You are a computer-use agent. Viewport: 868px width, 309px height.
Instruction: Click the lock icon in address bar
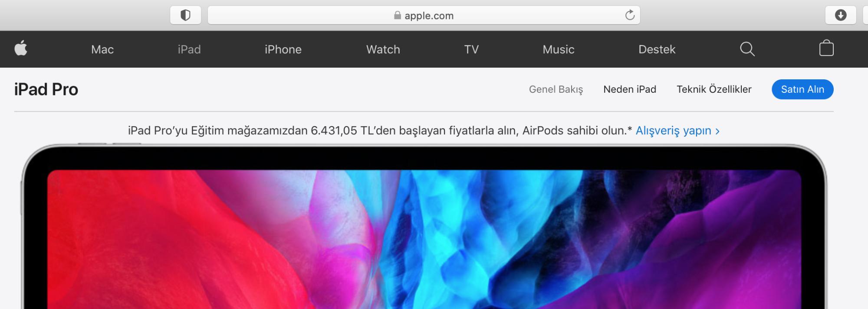pyautogui.click(x=397, y=15)
